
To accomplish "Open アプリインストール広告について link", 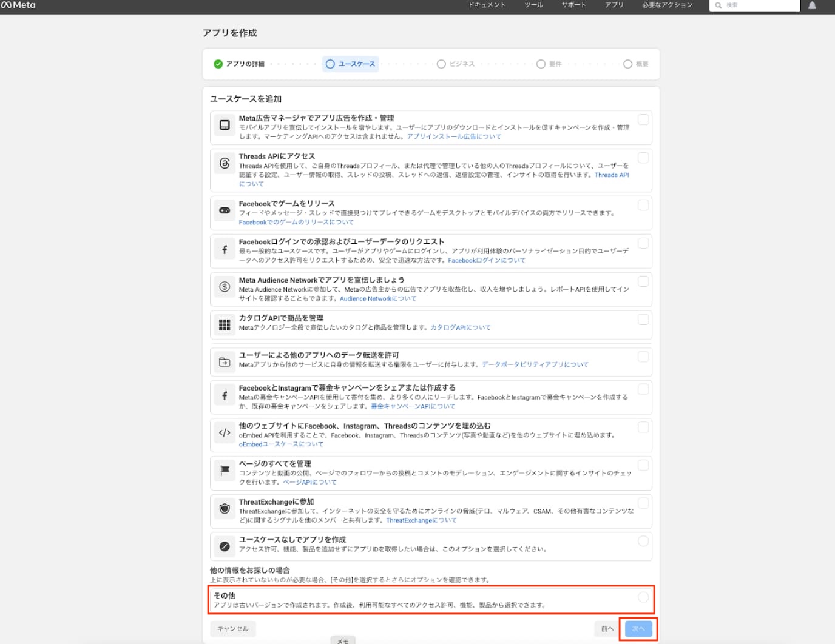I will [x=454, y=137].
